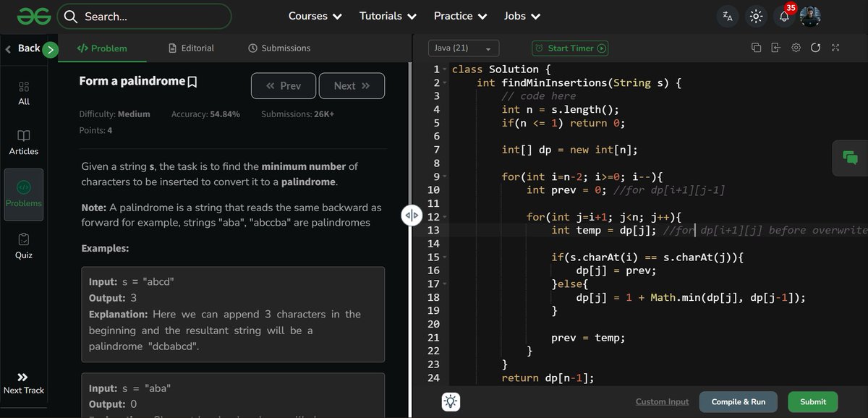Open the editor settings gear icon
This screenshot has width=868, height=418.
pos(795,47)
